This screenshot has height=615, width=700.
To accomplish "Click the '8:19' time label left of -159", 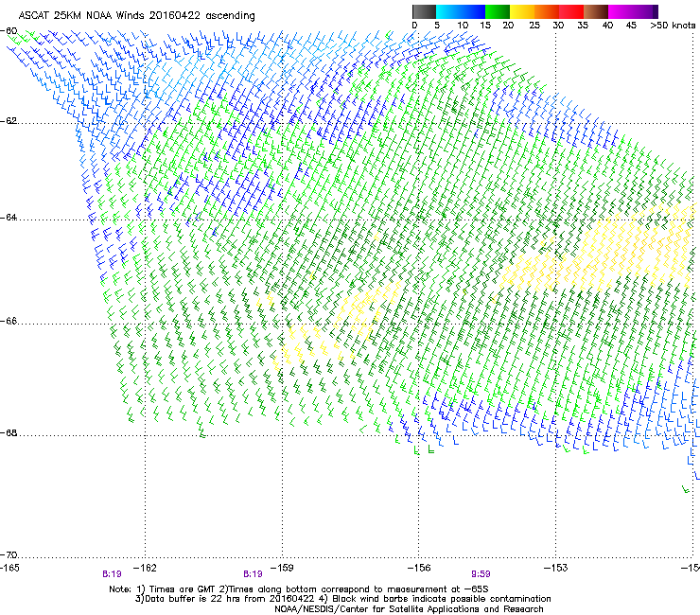I will pyautogui.click(x=253, y=574).
